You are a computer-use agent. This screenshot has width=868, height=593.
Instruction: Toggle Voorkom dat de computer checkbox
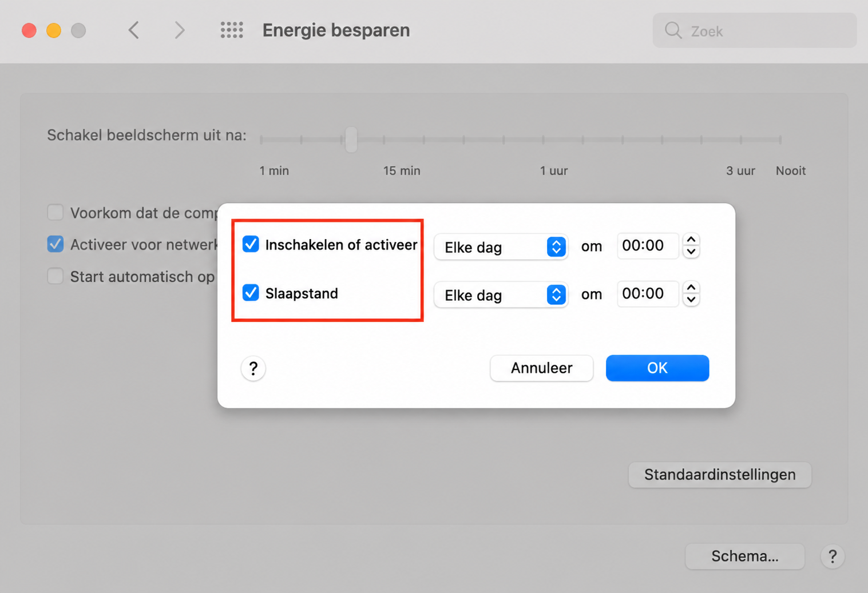point(56,212)
